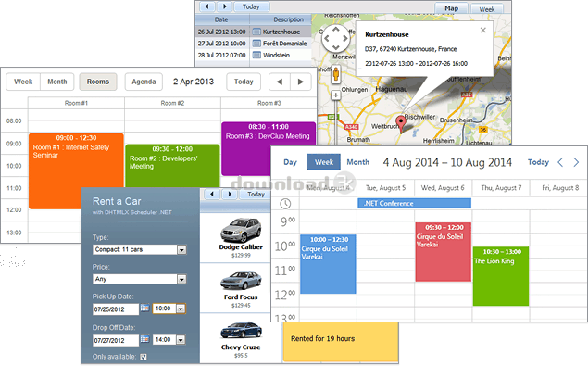This screenshot has width=588, height=366.
Task: Go to previous week with left chevron
Action: pos(560,162)
